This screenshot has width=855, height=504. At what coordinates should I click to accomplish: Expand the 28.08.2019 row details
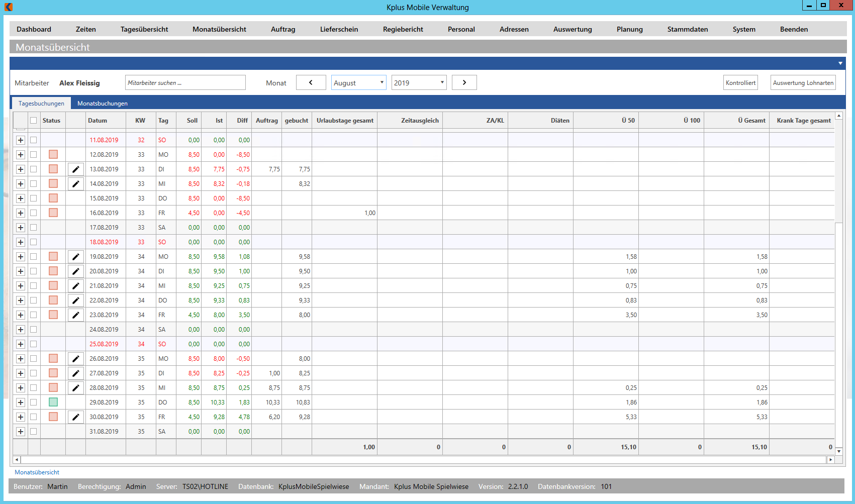(x=21, y=388)
